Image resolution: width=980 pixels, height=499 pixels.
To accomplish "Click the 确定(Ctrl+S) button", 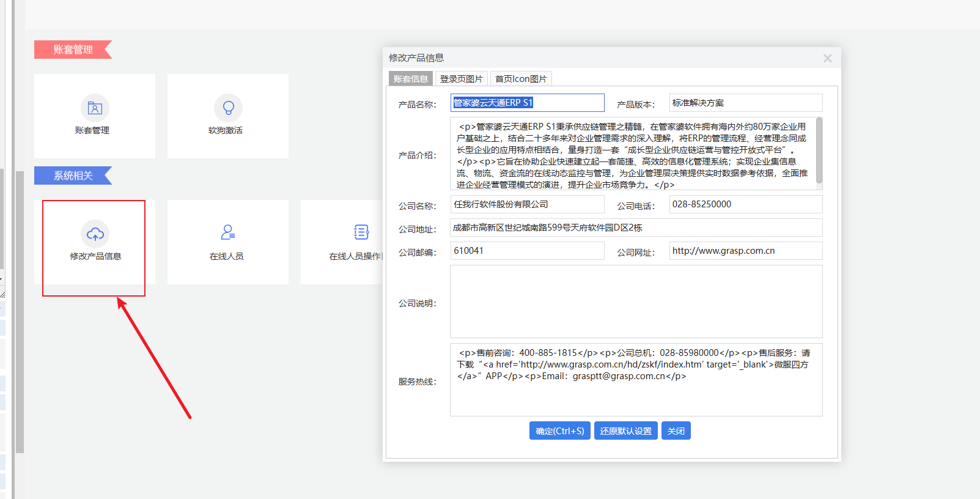I will 560,431.
